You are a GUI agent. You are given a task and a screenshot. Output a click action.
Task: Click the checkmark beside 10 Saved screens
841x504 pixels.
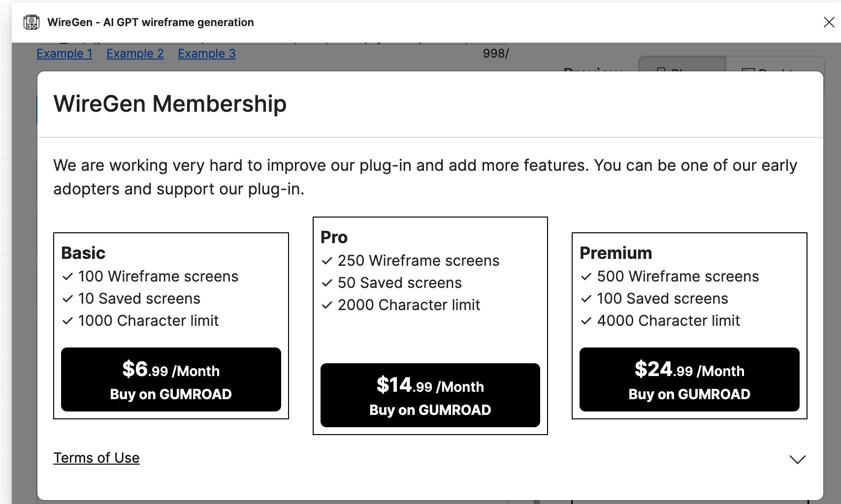(x=68, y=299)
